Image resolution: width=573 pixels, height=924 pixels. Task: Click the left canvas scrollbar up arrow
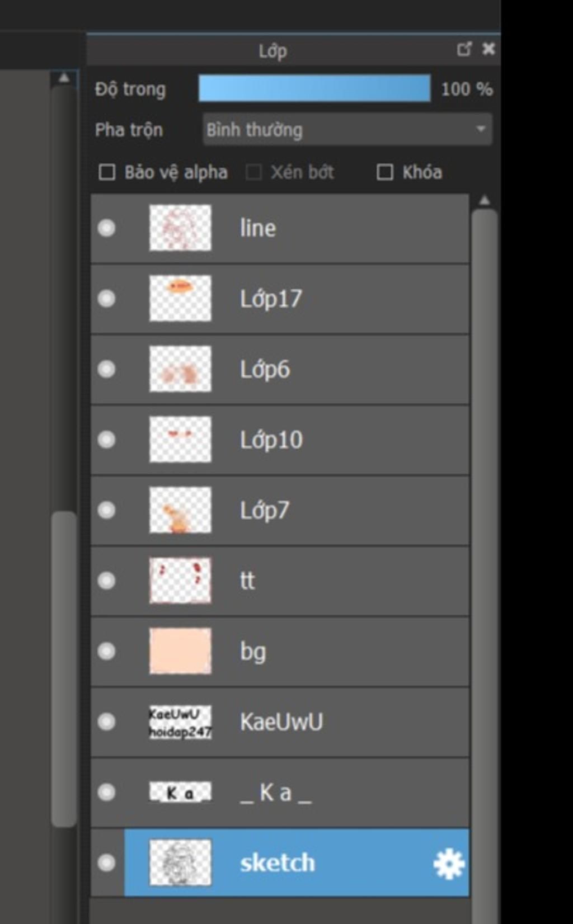click(x=64, y=78)
